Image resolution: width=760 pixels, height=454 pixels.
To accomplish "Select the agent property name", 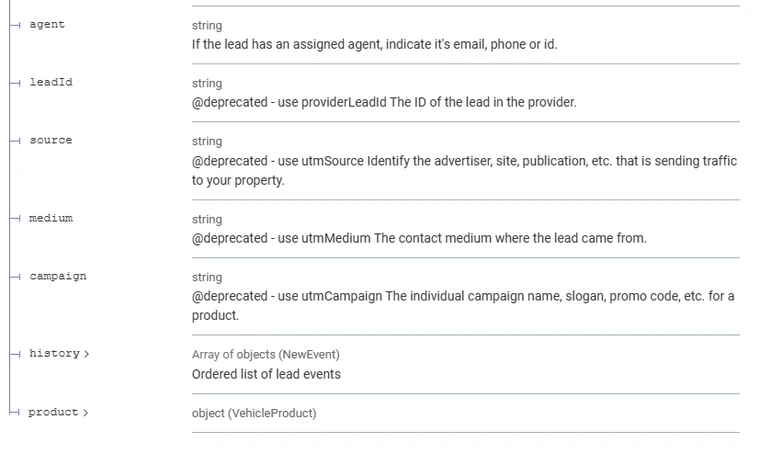I will [x=47, y=25].
